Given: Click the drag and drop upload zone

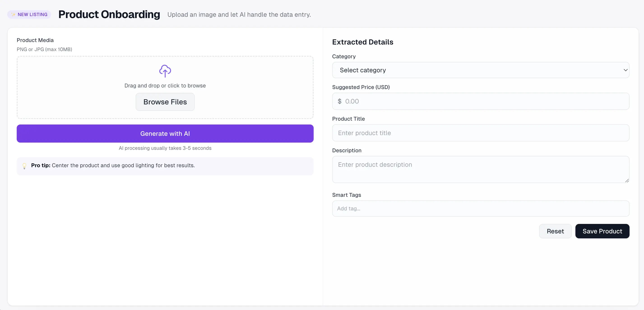Looking at the screenshot, I should pyautogui.click(x=165, y=88).
